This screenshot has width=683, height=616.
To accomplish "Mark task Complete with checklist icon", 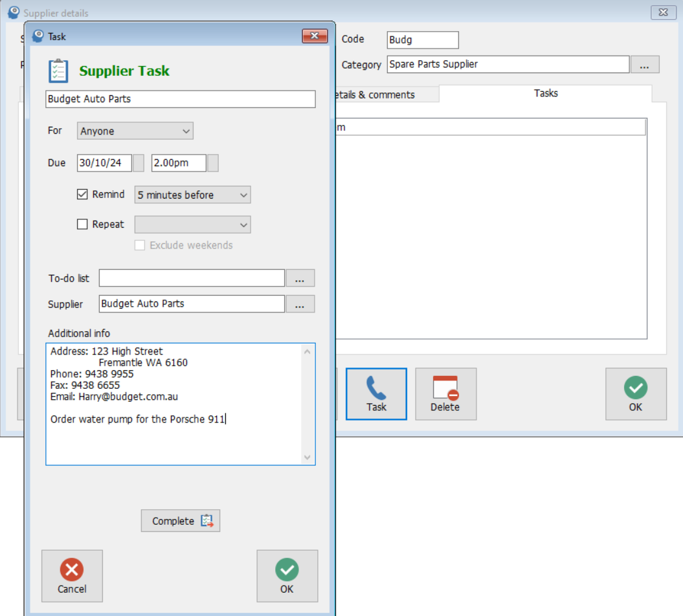I will click(x=181, y=521).
